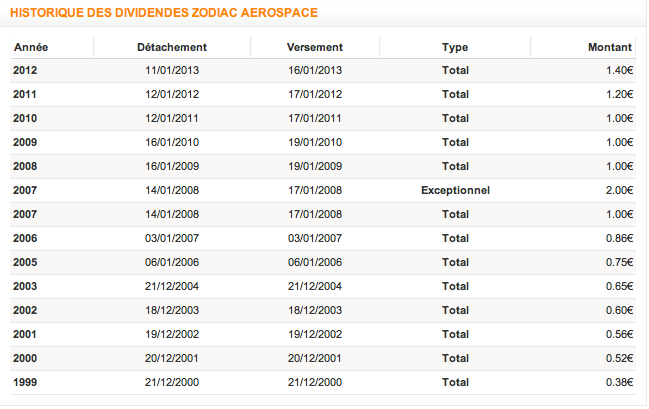
Task: Click the Versement column header
Action: point(314,47)
